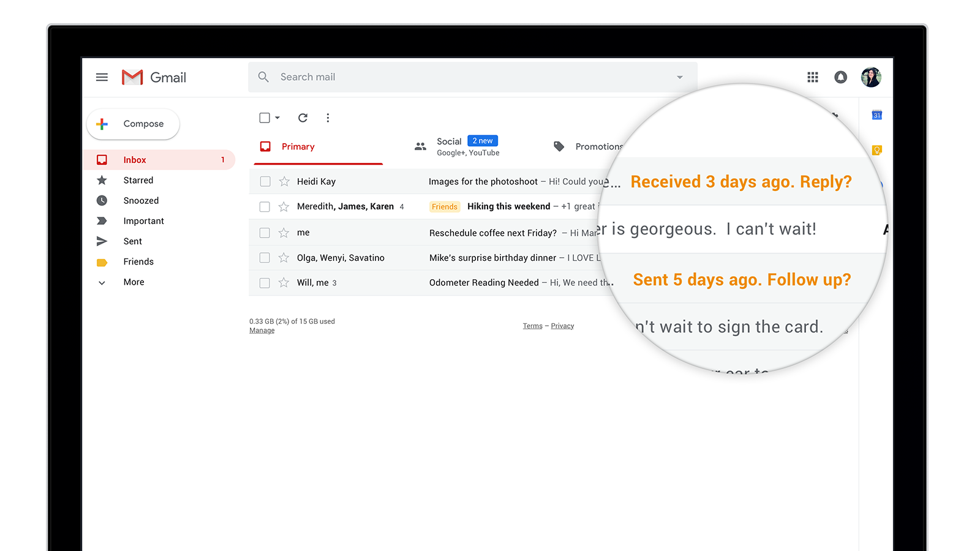Open 'Hiking this weekend' email
Image resolution: width=980 pixels, height=551 pixels.
tap(508, 206)
